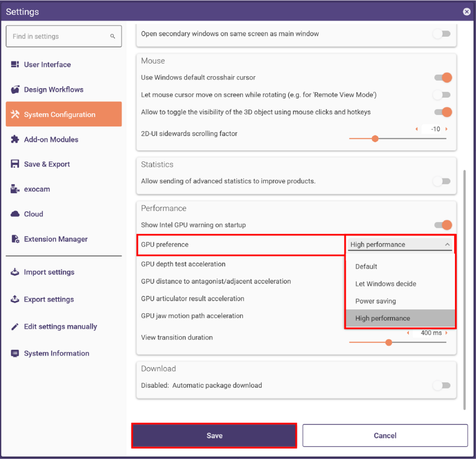Click GPU articulator result acceleration label
476x459 pixels.
click(192, 299)
